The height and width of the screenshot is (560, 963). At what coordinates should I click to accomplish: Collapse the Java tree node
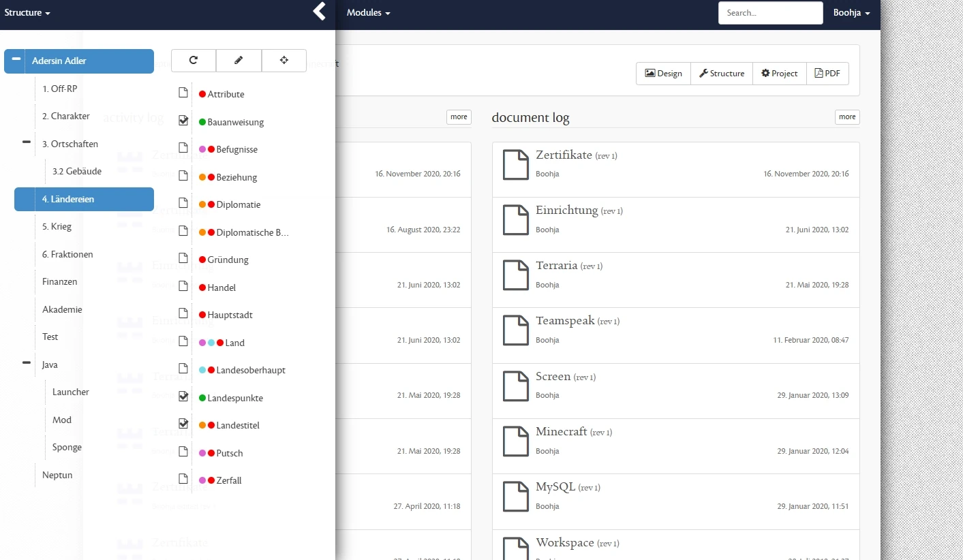27,362
